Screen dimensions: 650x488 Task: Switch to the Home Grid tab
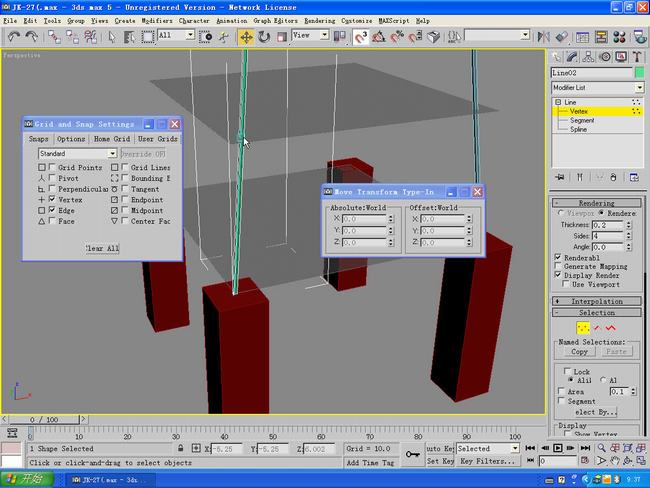(x=112, y=139)
